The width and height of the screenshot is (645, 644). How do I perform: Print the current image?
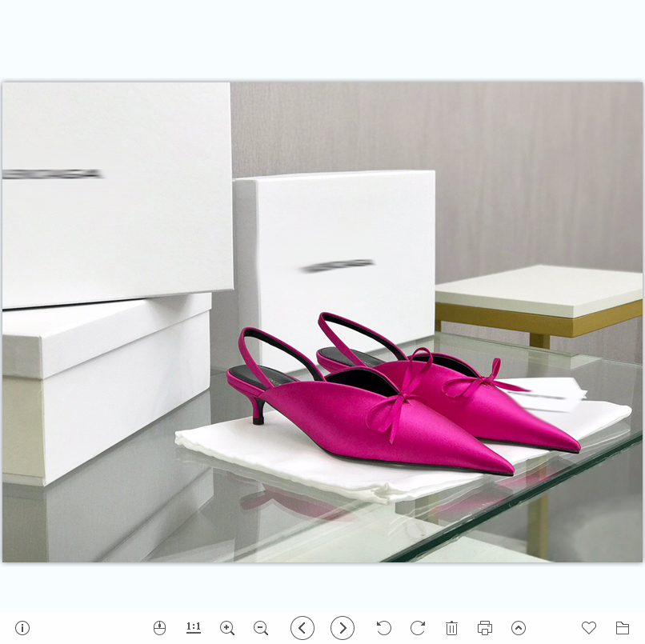(485, 628)
